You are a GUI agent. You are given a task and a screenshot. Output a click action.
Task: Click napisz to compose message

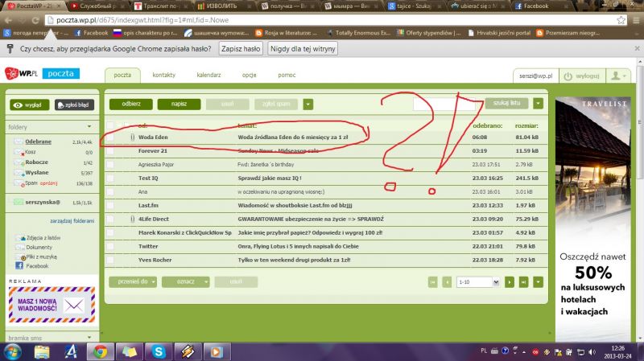pos(179,105)
